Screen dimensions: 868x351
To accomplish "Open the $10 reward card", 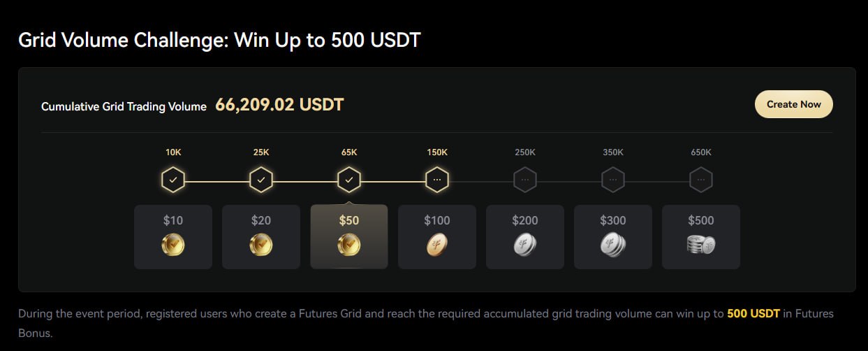I will (x=173, y=237).
